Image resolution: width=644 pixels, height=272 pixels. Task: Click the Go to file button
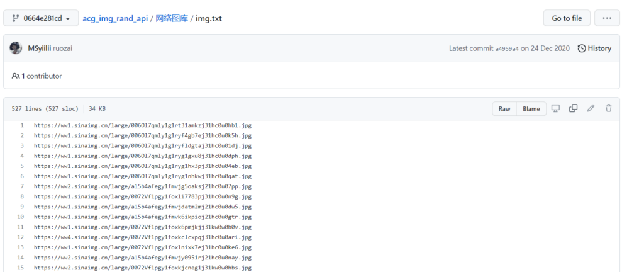tap(567, 18)
